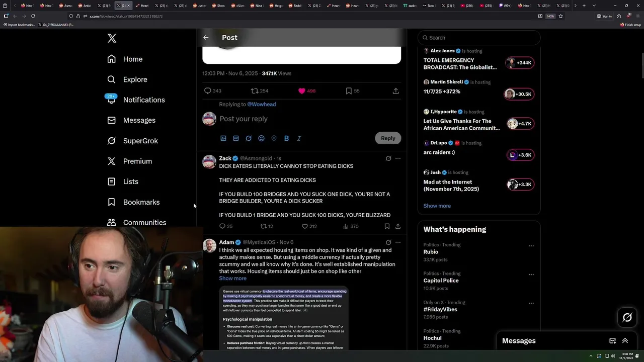The width and height of the screenshot is (644, 362).
Task: Open a new browser tab
Action: coord(584,6)
